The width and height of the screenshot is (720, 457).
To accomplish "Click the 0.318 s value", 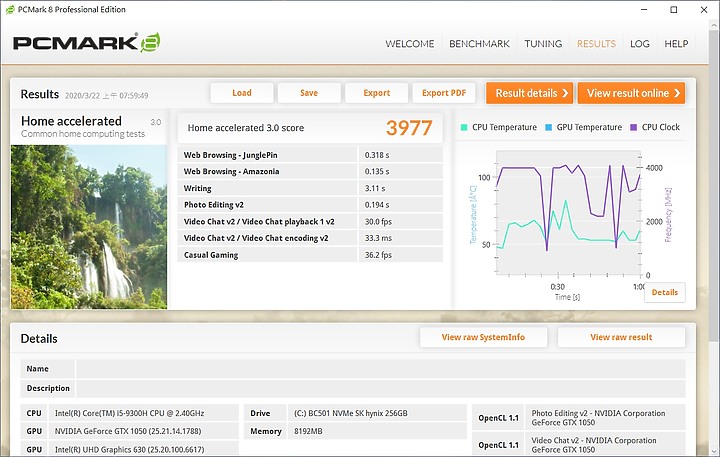I will [x=377, y=155].
